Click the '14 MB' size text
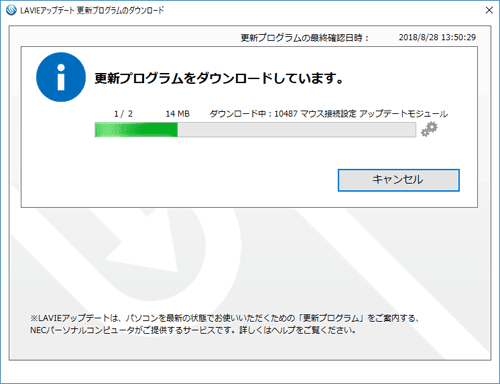The image size is (500, 384). pos(178,114)
